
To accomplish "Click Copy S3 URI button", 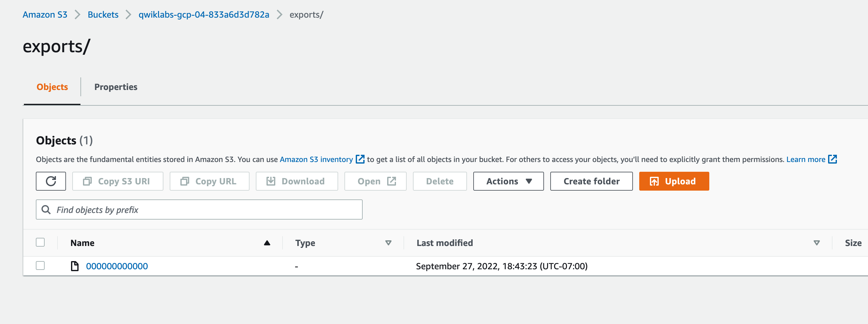I will click(x=118, y=181).
